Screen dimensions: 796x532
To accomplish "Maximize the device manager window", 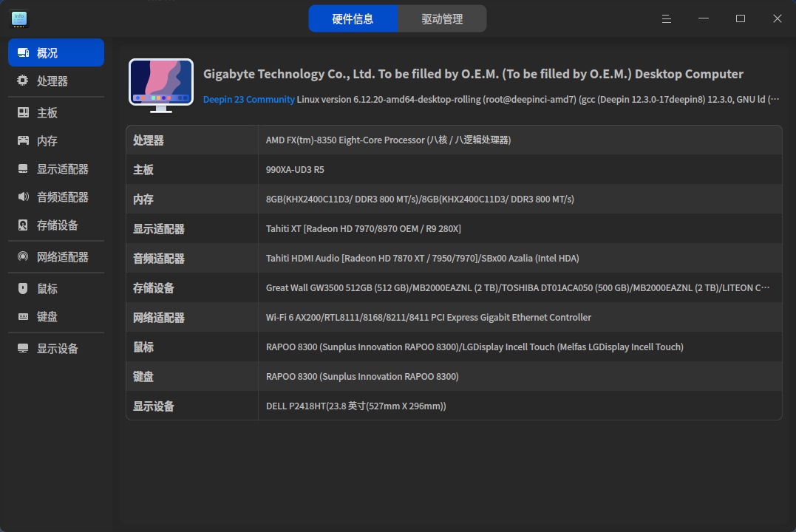I will 741,18.
